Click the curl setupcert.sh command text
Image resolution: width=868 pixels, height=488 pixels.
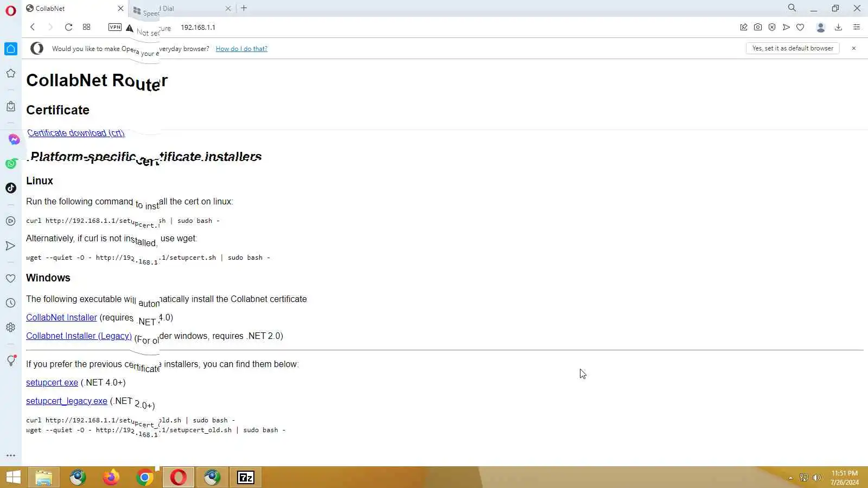[x=123, y=221]
